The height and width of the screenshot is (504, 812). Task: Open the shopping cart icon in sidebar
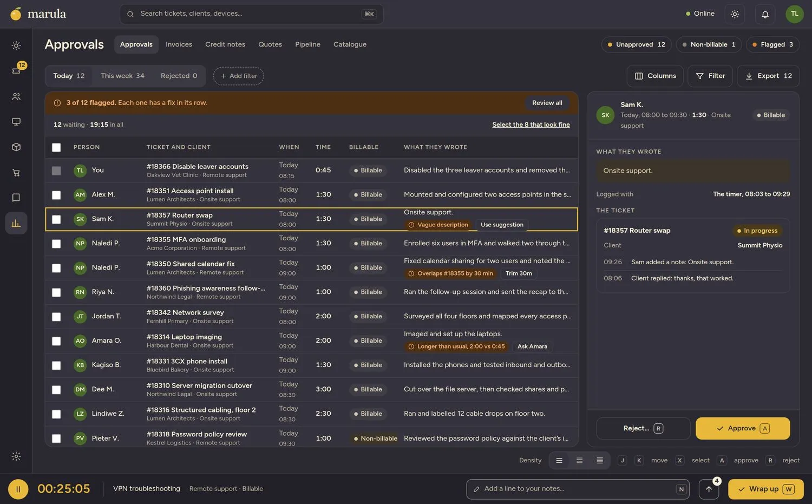(16, 173)
